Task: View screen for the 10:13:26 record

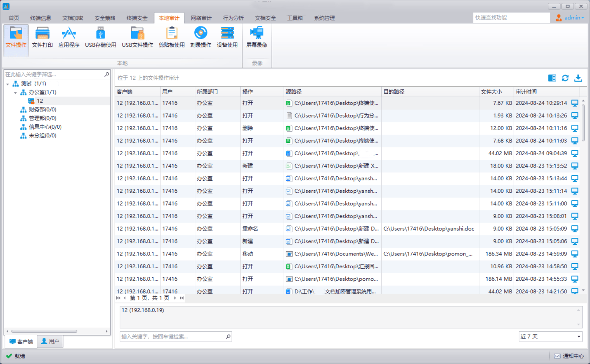Action: coord(575,115)
